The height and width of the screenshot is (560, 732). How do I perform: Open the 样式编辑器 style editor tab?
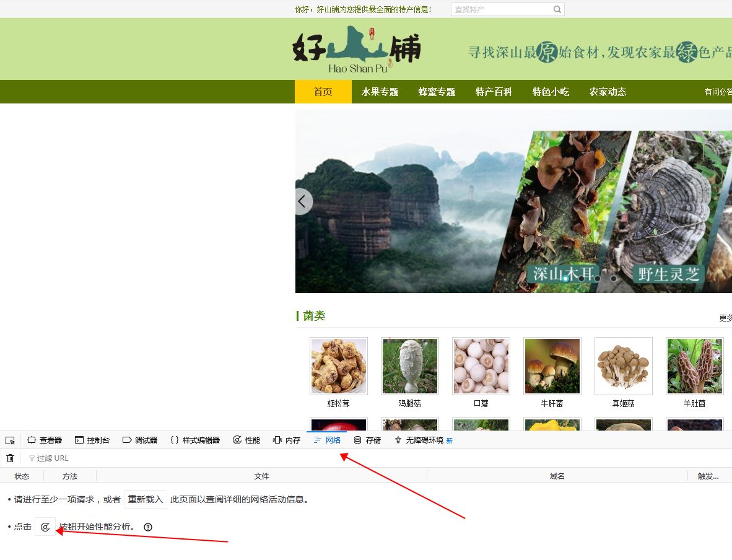[195, 440]
